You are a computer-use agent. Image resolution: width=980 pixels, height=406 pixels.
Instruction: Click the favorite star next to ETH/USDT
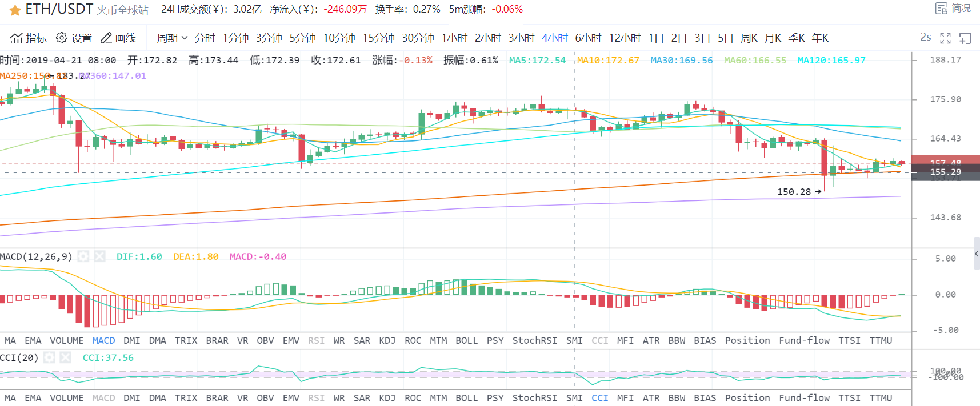coord(15,10)
